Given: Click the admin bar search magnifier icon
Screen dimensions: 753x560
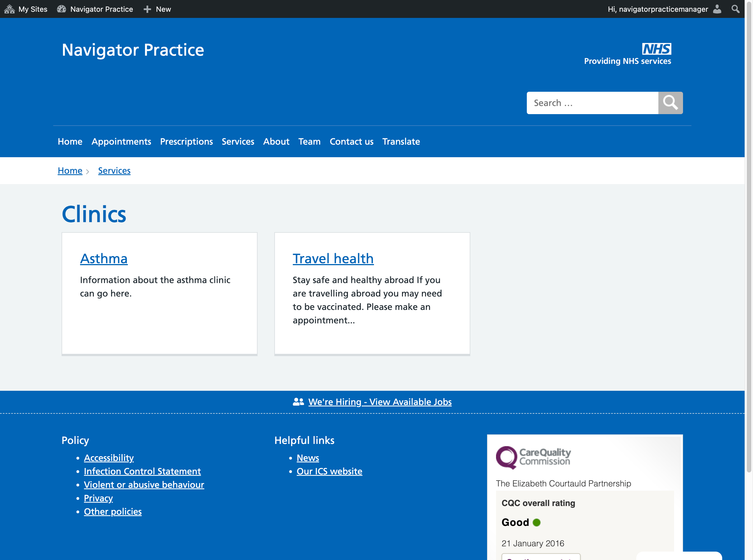Looking at the screenshot, I should 735,9.
